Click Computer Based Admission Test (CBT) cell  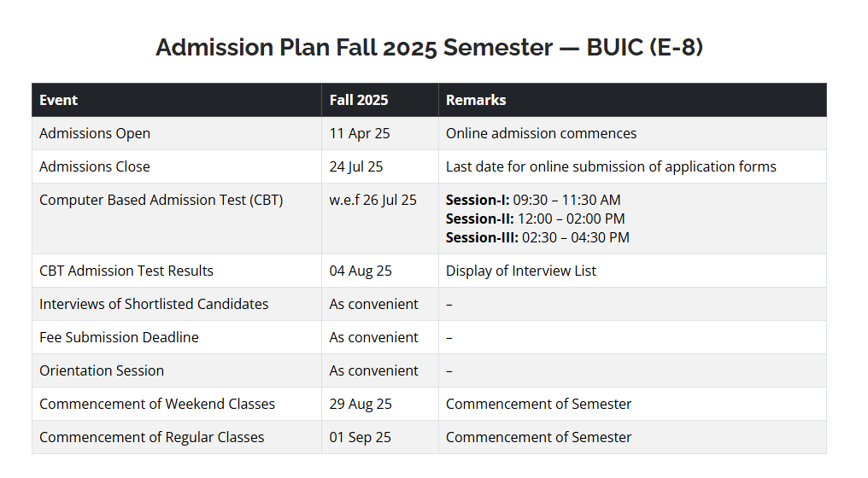177,219
